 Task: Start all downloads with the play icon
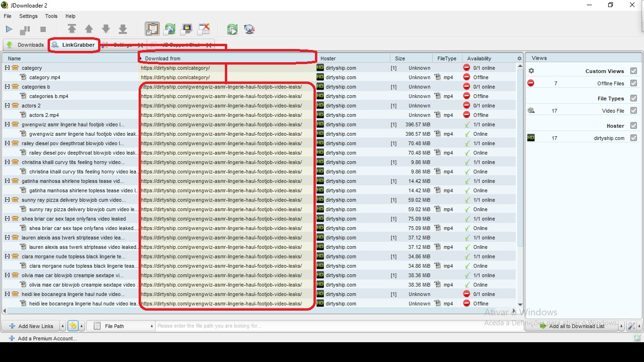pyautogui.click(x=9, y=29)
